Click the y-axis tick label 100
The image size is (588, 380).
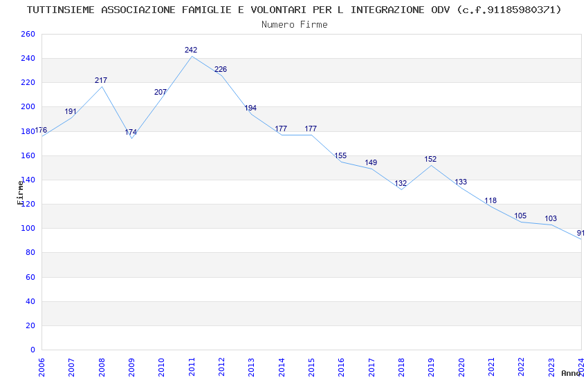tap(28, 229)
